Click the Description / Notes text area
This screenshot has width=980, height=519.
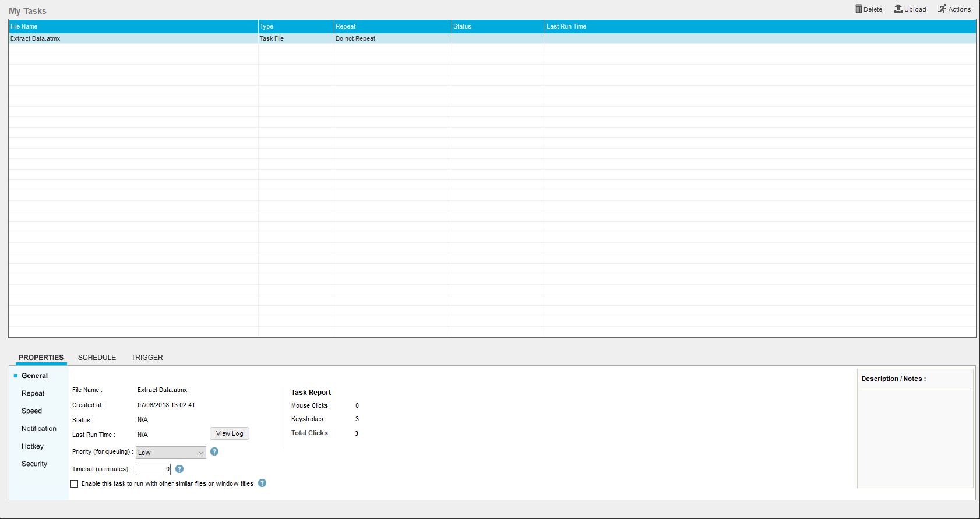coord(915,438)
